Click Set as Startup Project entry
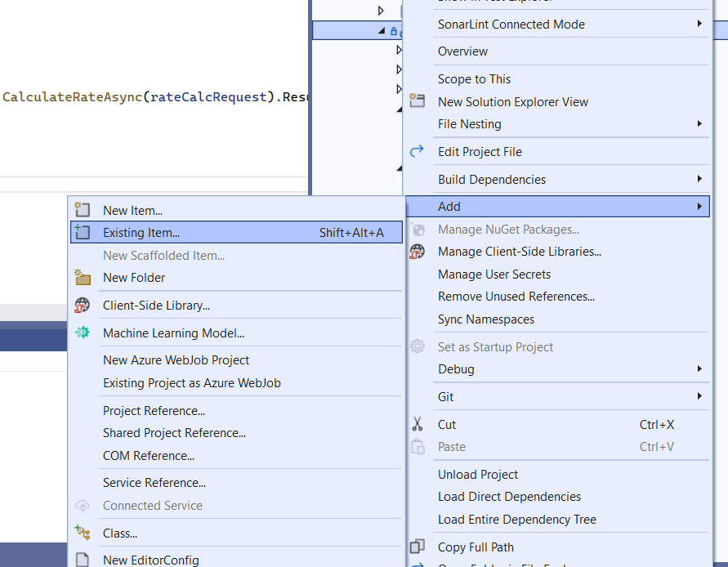 [558, 347]
